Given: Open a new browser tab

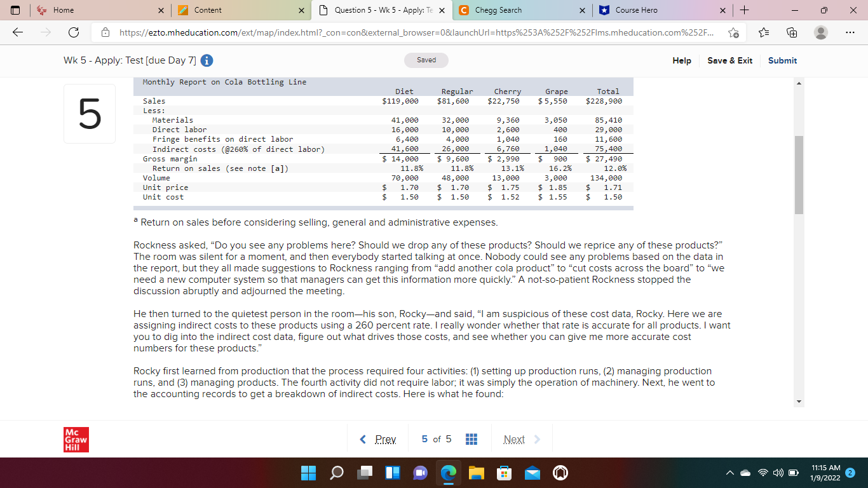Looking at the screenshot, I should [745, 10].
